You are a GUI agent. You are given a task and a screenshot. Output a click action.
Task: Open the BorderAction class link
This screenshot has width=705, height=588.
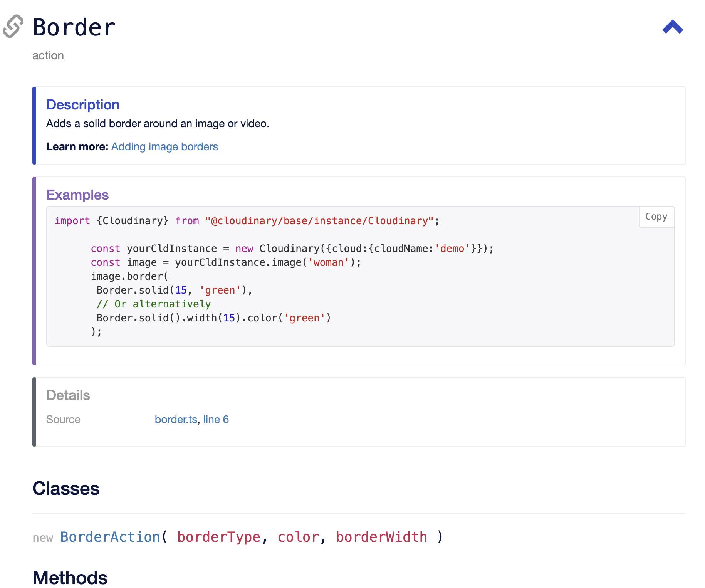110,537
